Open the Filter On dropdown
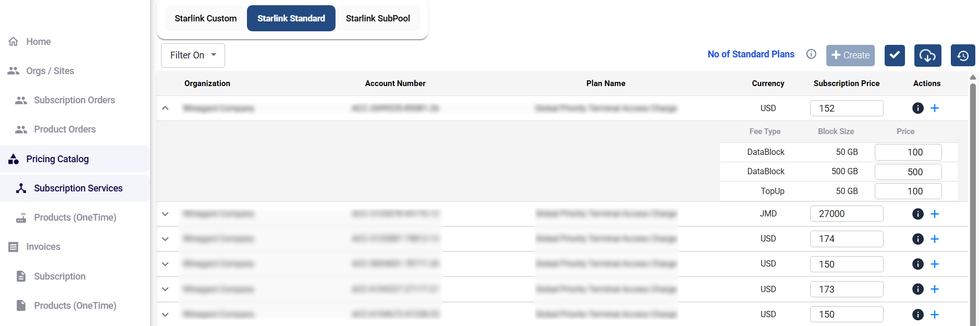Viewport: 980px width, 326px height. coord(193,55)
